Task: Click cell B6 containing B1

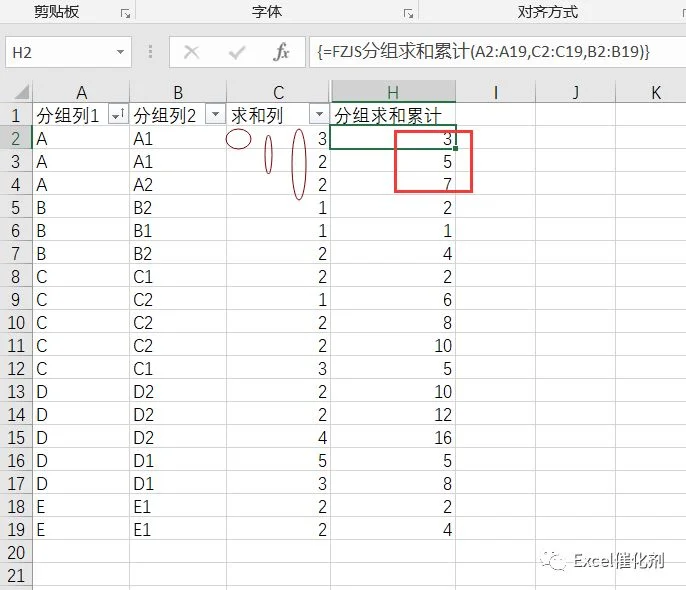Action: (x=178, y=230)
